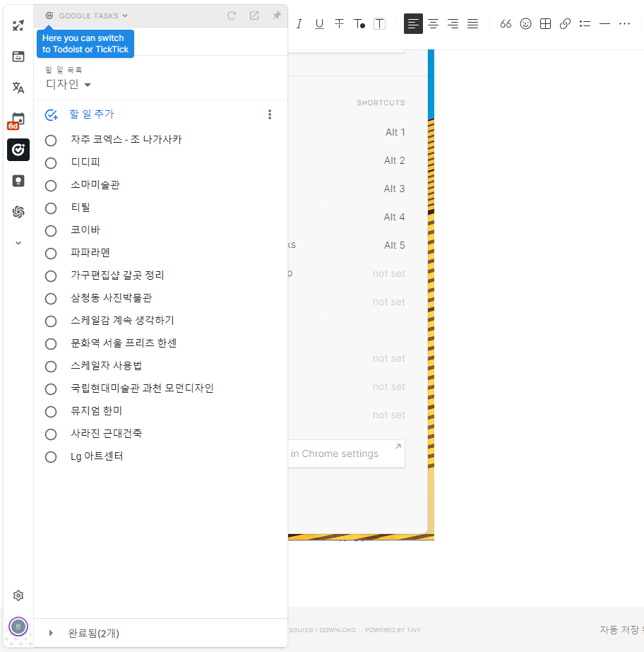
Task: Mark 소마미술관 task complete
Action: point(51,186)
